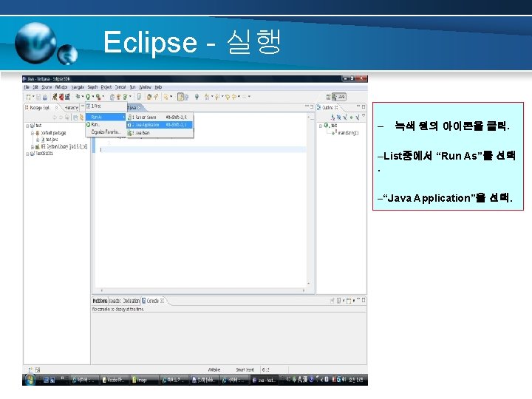Click the green Run icon in Eclipse toolbar

[88, 97]
